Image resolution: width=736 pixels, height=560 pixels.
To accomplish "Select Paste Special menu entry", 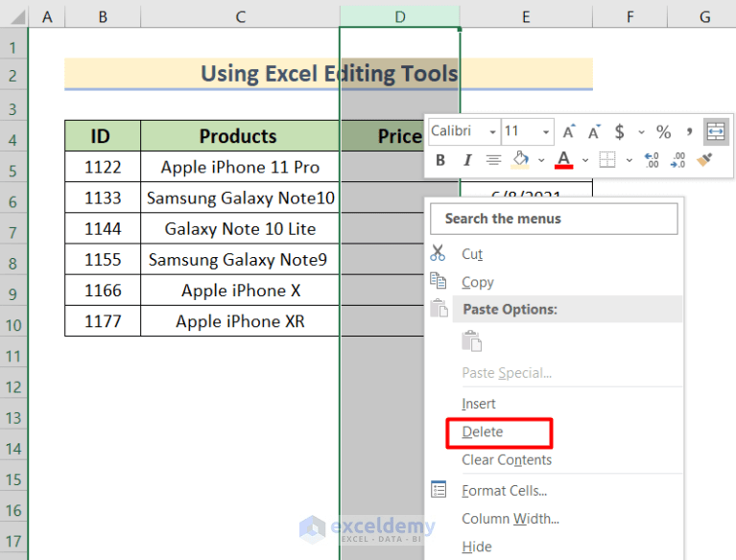I will 507,373.
